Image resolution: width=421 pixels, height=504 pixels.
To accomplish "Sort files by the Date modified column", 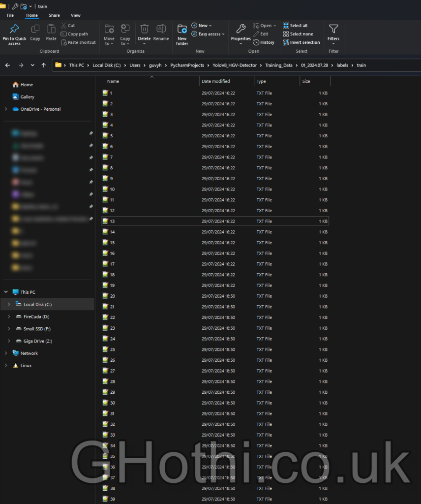I will pyautogui.click(x=216, y=81).
